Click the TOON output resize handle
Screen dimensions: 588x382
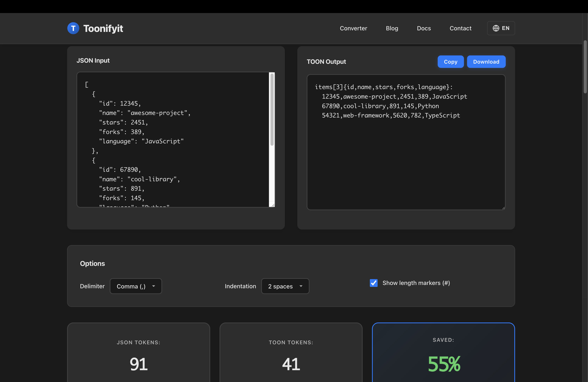(503, 208)
